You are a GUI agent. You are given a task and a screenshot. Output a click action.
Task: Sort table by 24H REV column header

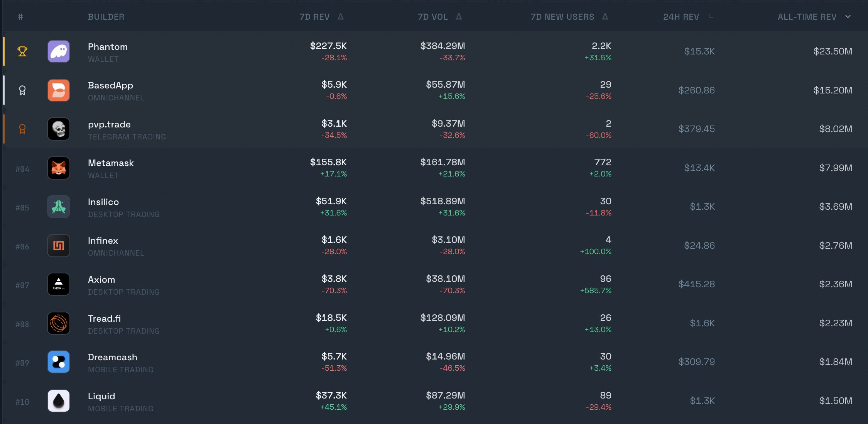pos(681,17)
